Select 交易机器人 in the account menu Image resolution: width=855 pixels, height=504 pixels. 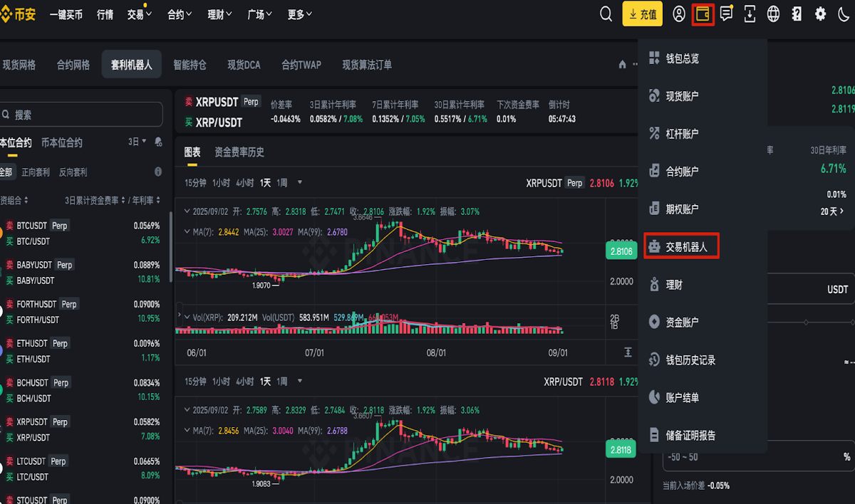[681, 246]
